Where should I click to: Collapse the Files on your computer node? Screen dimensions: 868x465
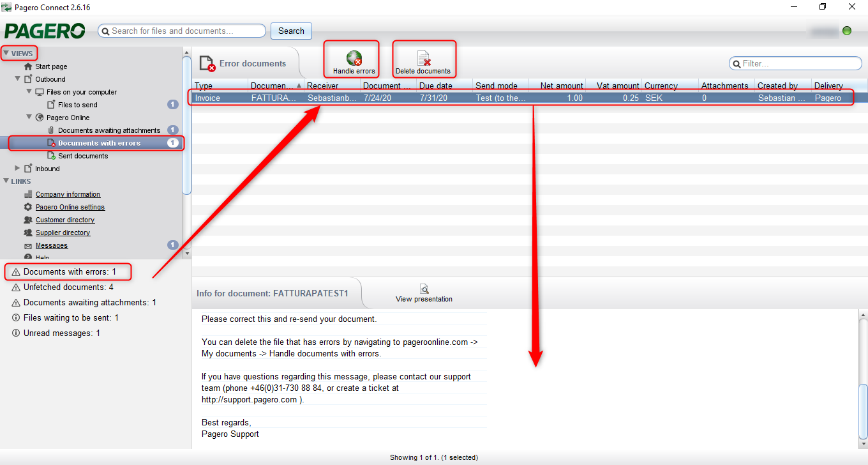pos(29,92)
